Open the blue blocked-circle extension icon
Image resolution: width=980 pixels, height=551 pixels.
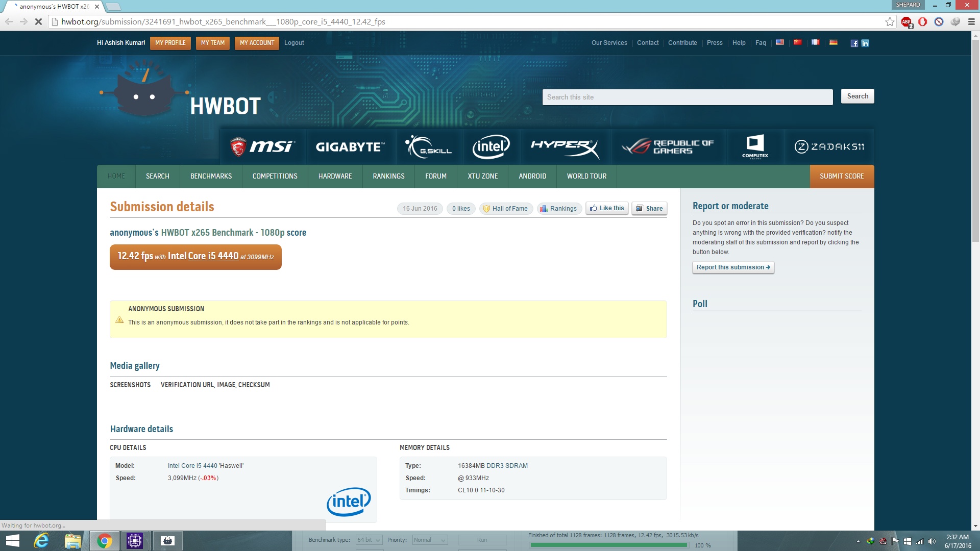coord(939,21)
